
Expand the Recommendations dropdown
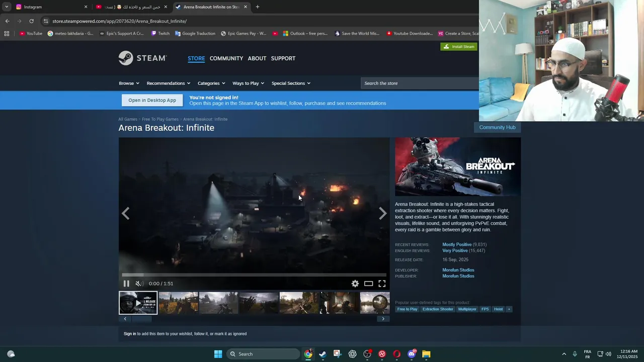pos(169,83)
